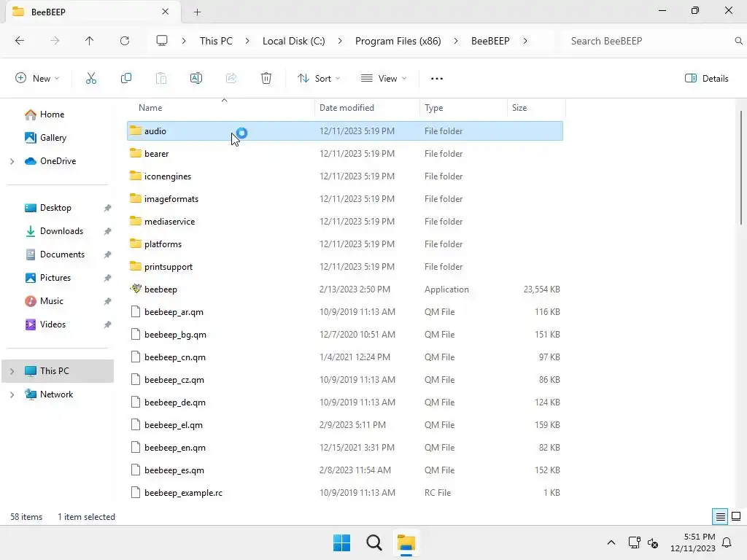
Task: Open the Sort dropdown
Action: 319,79
